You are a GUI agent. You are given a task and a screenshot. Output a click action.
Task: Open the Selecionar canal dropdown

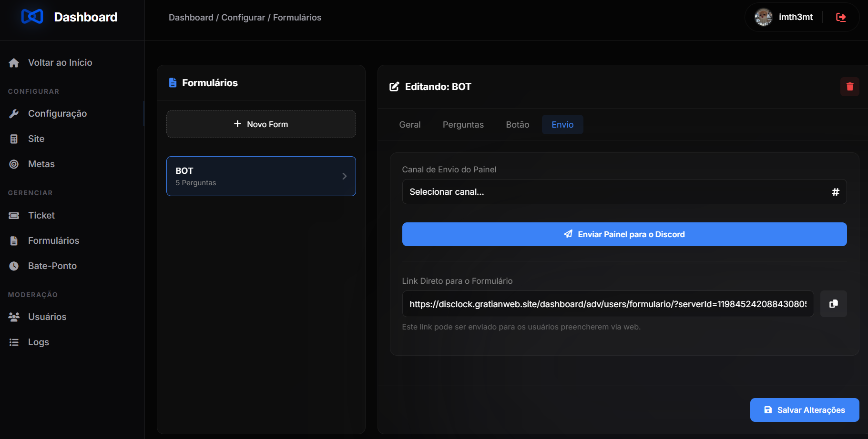[624, 192]
